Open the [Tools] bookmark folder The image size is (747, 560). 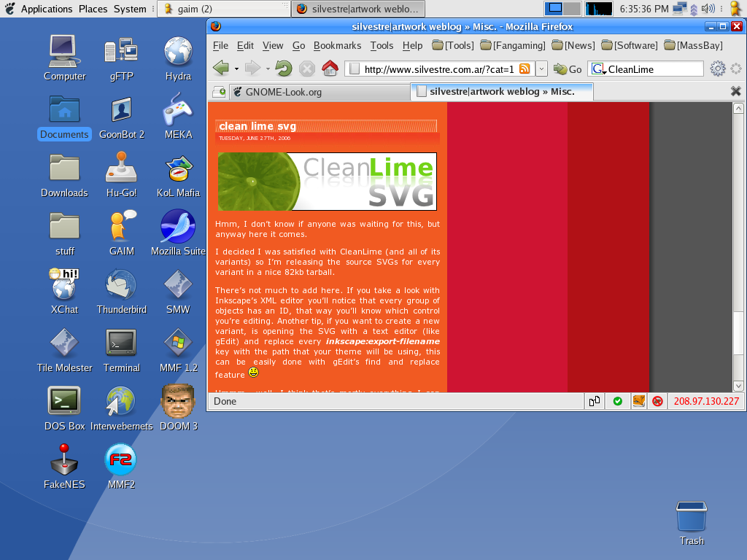click(x=452, y=45)
